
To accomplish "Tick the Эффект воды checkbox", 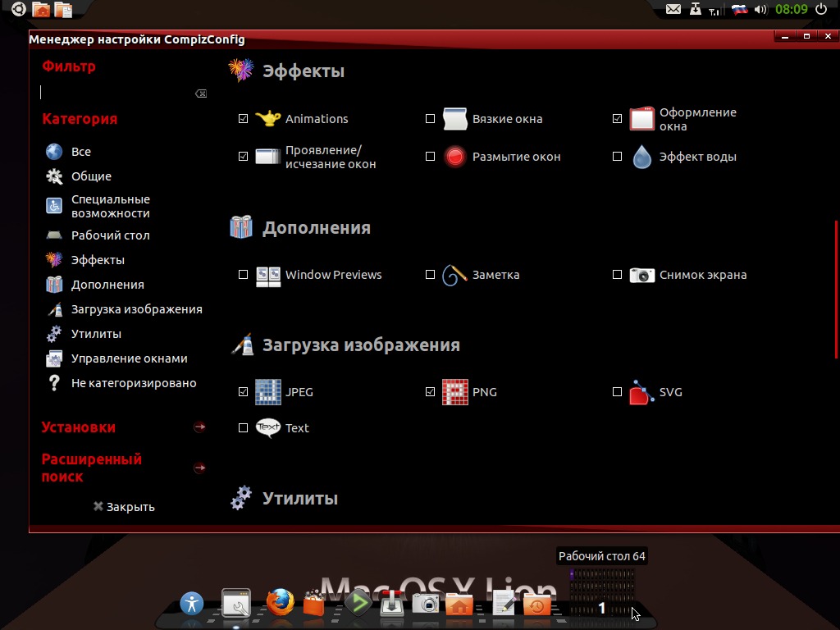I will pos(617,157).
